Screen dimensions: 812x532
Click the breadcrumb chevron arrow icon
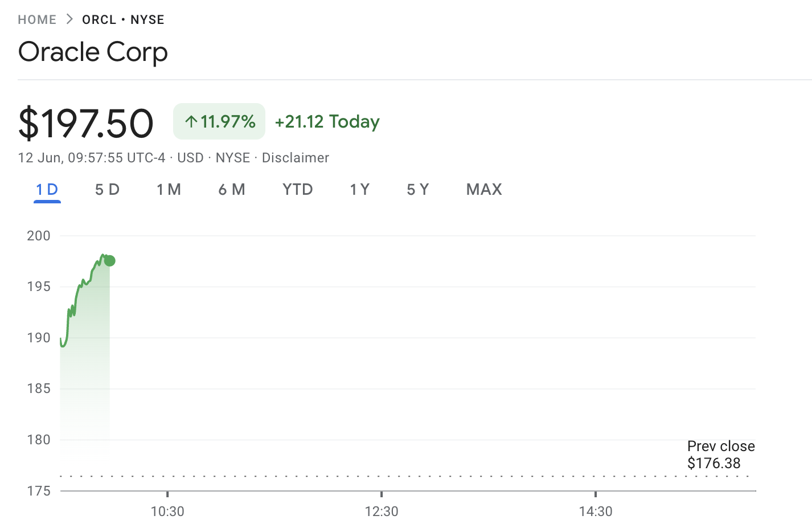(x=69, y=19)
